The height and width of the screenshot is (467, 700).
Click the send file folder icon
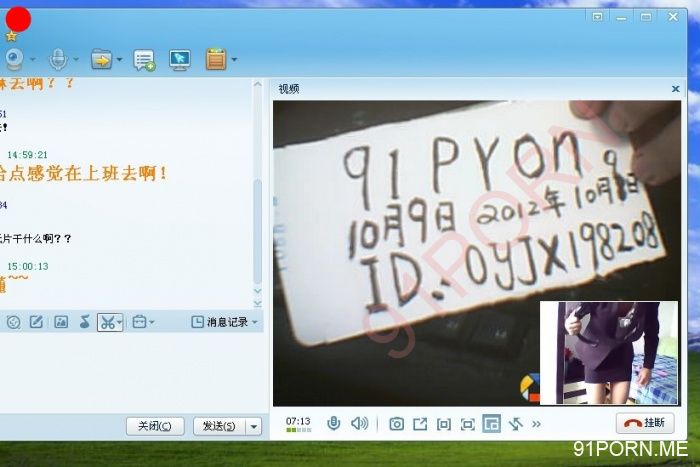[100, 59]
